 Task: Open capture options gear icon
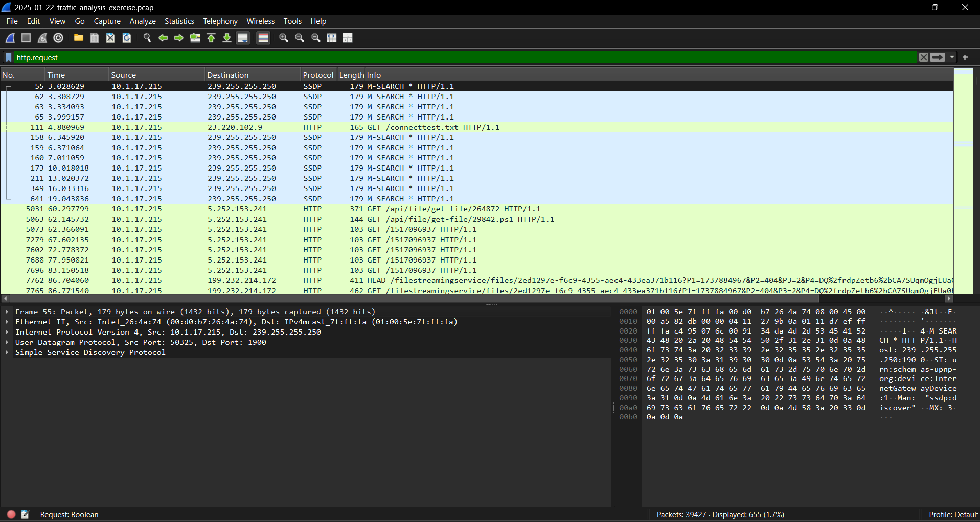(x=58, y=38)
